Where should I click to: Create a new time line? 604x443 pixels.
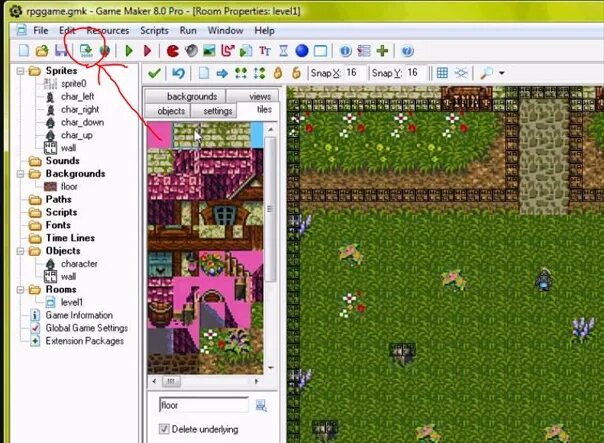tap(284, 50)
